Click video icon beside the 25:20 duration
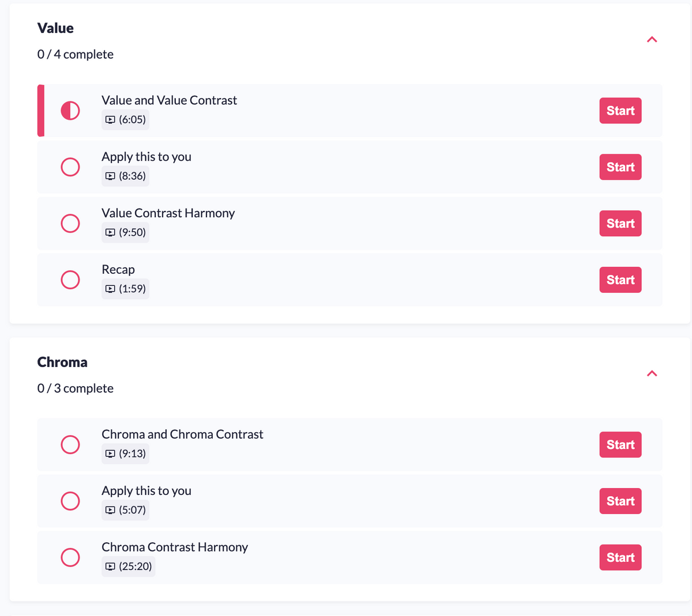The image size is (692, 616). 110,567
